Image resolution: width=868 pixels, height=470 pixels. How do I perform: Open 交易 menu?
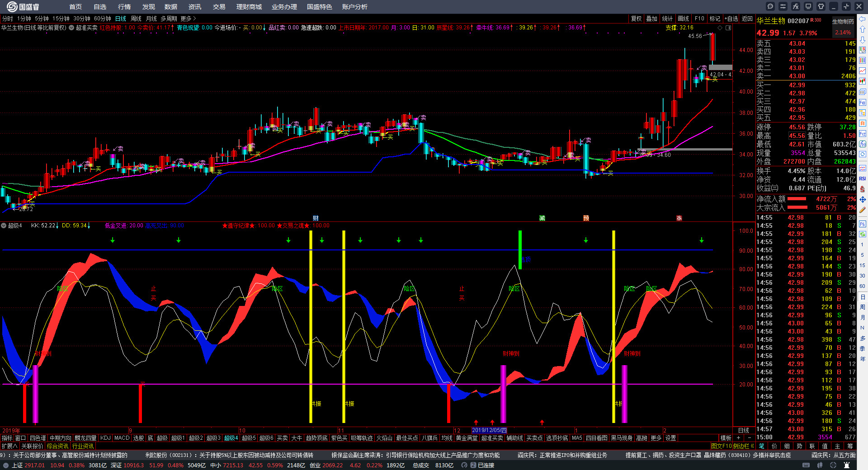pos(219,7)
